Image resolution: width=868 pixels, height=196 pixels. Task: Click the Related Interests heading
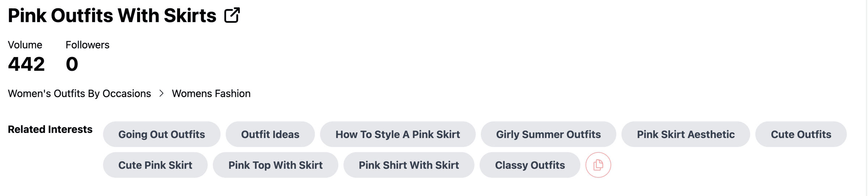[x=50, y=129]
